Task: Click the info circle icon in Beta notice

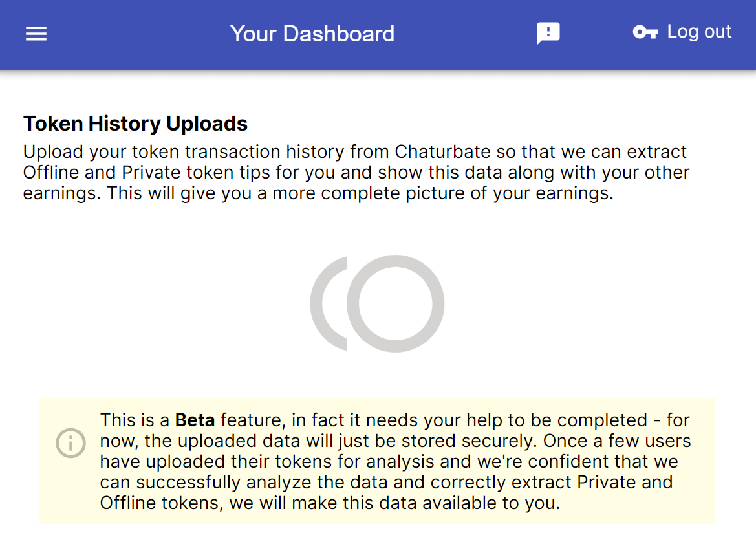Action: (x=70, y=443)
